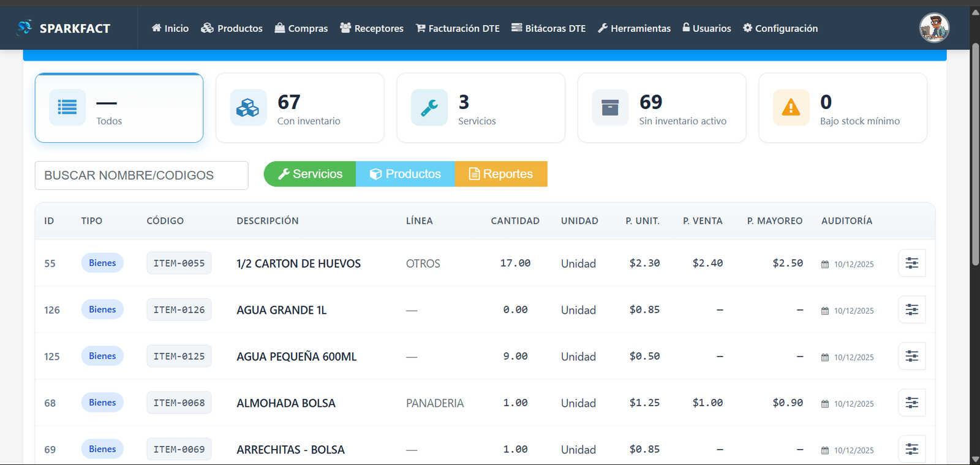Click the archive icon on Sin inventario activo

[610, 108]
